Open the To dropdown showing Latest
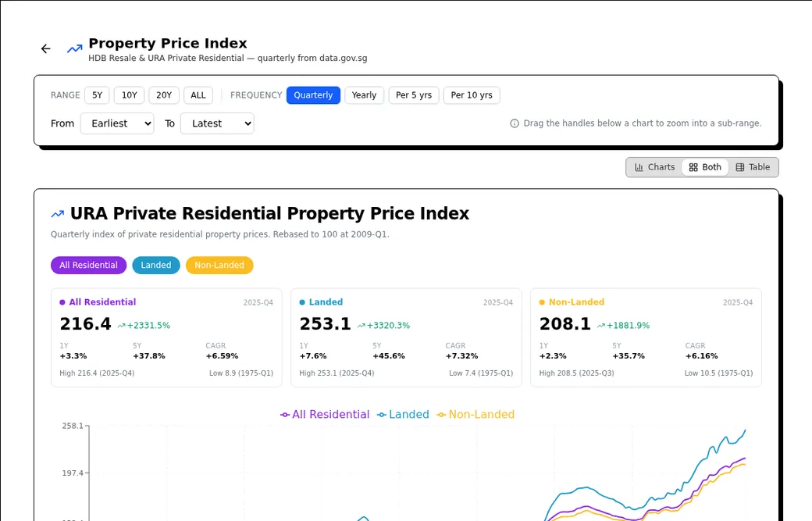 tap(217, 123)
